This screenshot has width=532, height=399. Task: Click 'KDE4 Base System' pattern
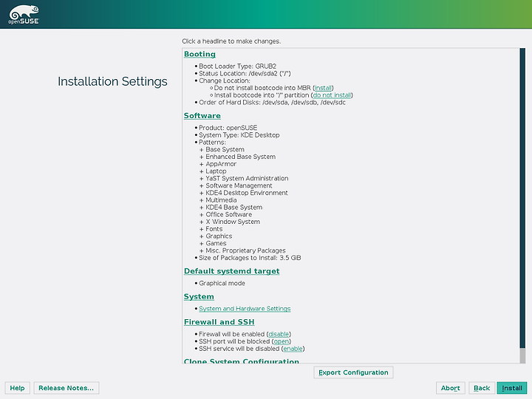click(234, 208)
